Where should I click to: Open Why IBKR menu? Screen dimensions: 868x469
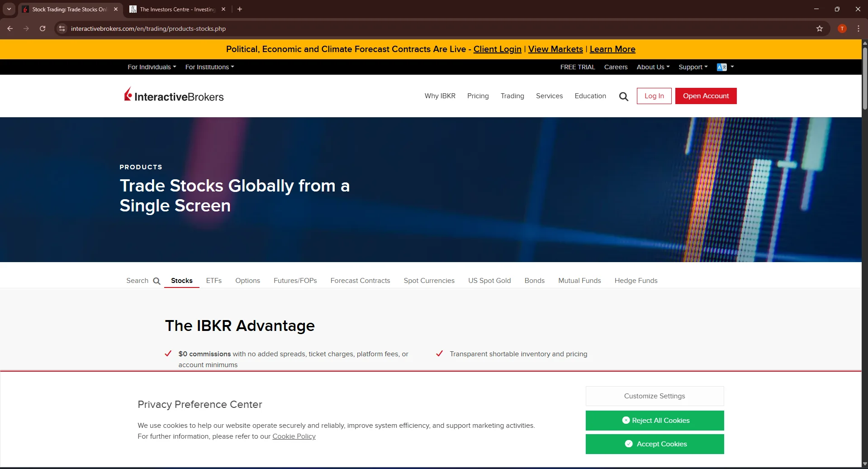click(440, 96)
